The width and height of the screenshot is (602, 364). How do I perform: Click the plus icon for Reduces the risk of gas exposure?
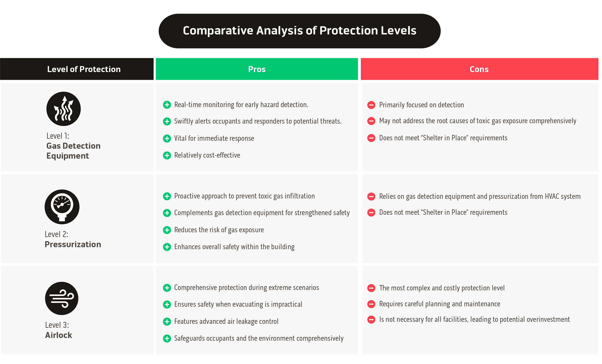coord(167,230)
